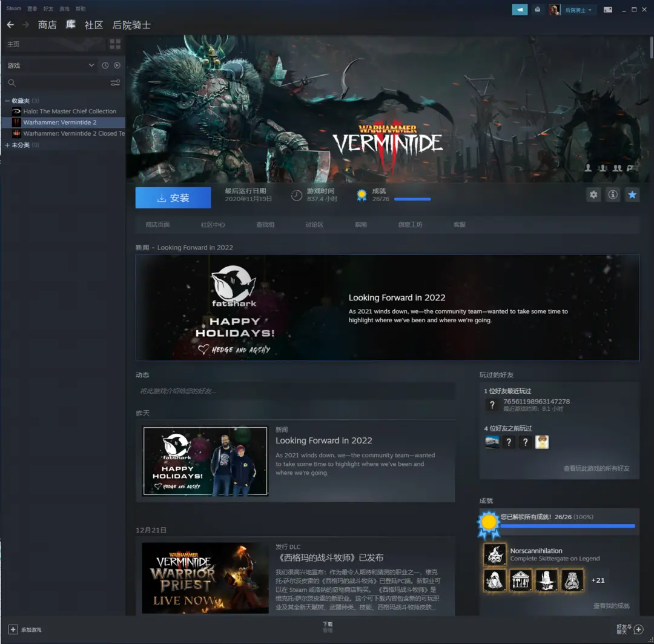
Task: Open the collections grid view icon
Action: tap(115, 44)
